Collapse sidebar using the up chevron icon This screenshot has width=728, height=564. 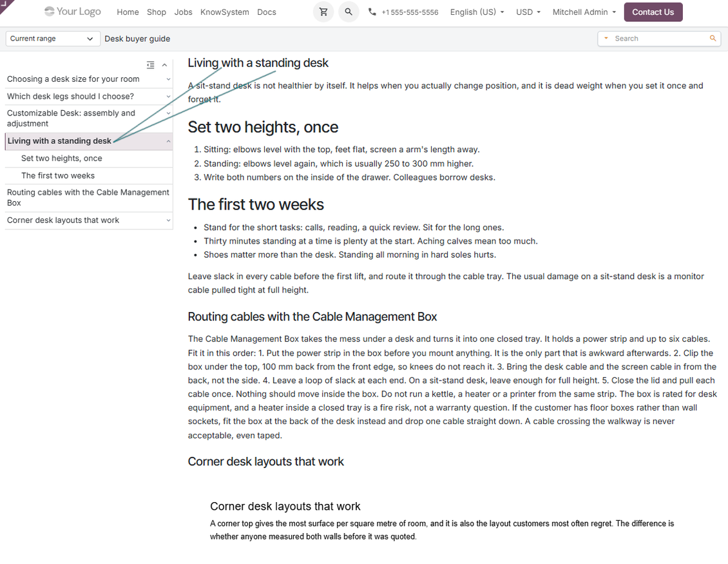tap(164, 65)
